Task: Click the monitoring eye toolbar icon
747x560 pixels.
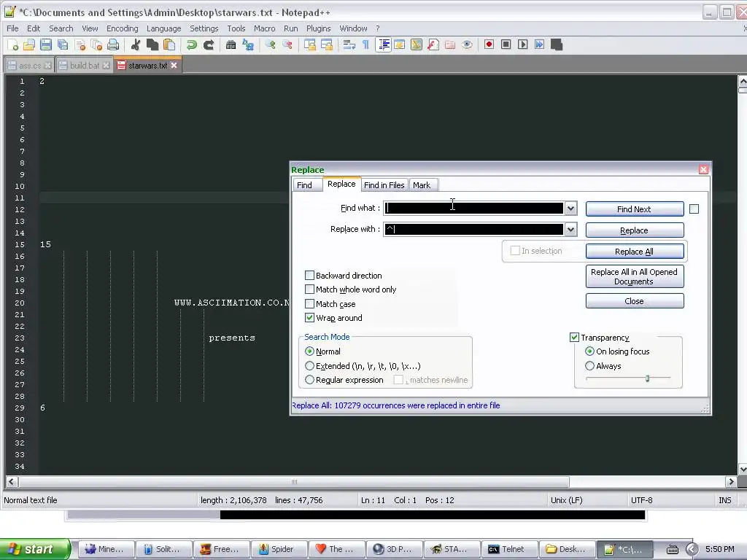Action: coord(467,44)
